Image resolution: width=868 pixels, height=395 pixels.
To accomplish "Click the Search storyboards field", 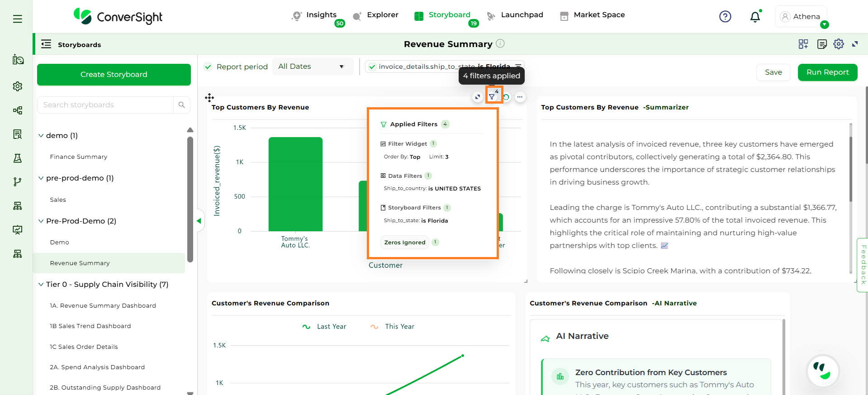I will (x=107, y=105).
